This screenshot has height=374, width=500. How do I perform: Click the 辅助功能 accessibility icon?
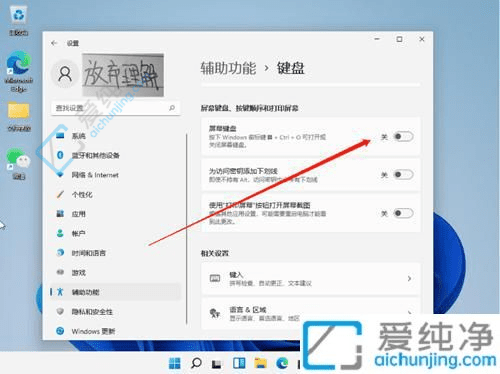(60, 292)
